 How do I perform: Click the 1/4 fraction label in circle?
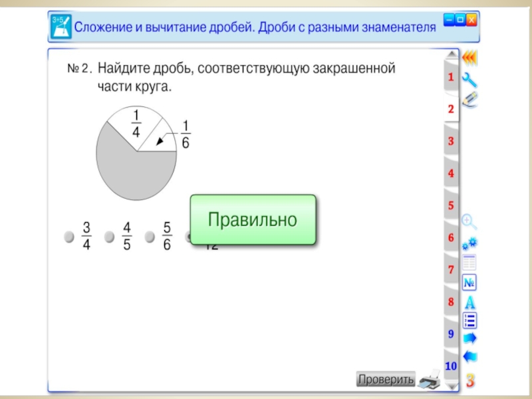point(136,124)
